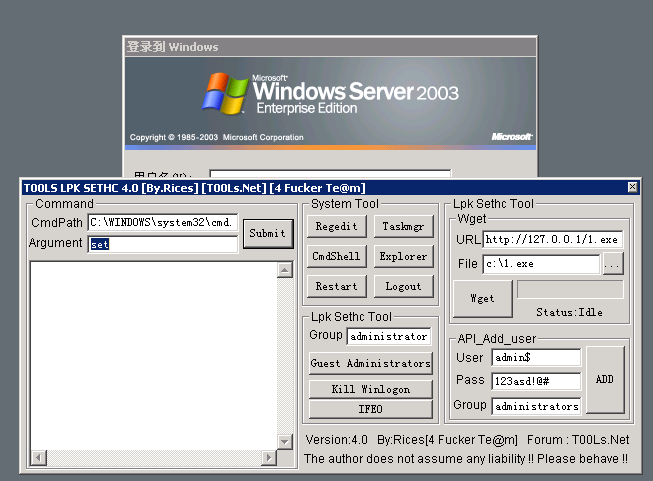Click the Status:Idle text

click(x=569, y=312)
